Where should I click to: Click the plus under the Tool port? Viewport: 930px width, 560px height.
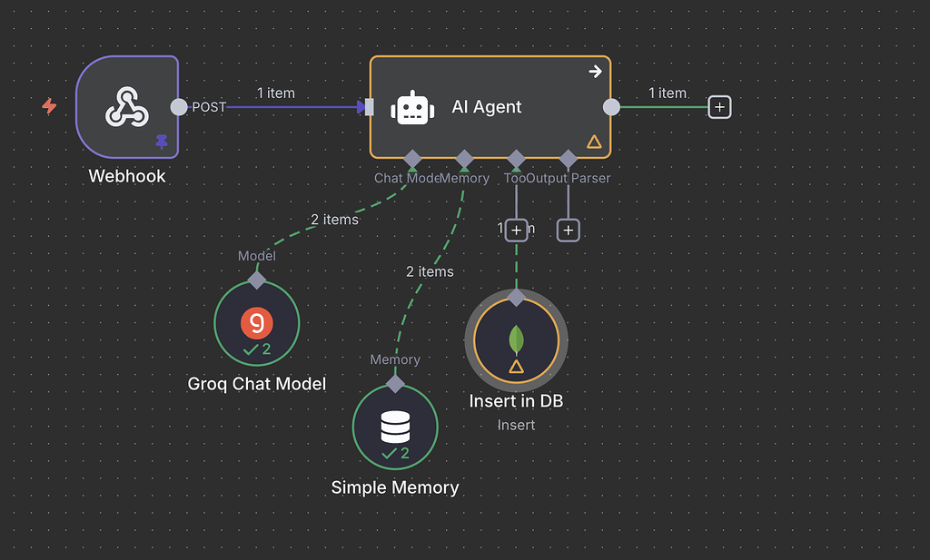[x=515, y=230]
